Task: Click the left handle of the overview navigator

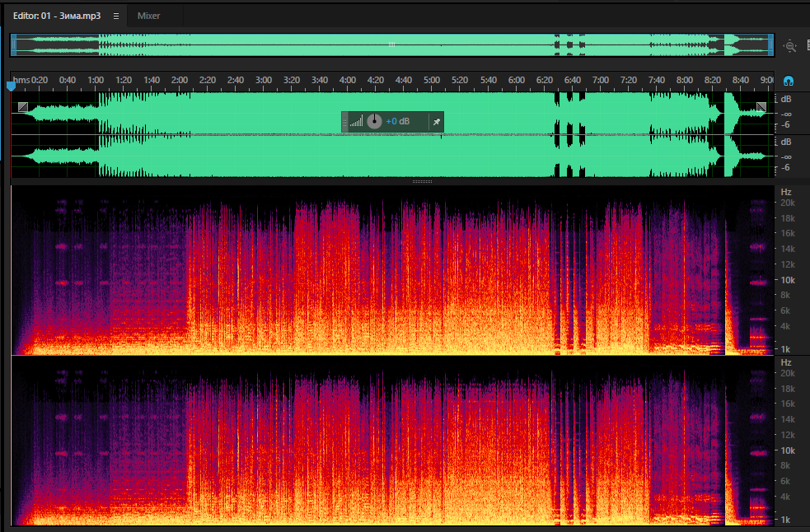Action: coord(14,45)
